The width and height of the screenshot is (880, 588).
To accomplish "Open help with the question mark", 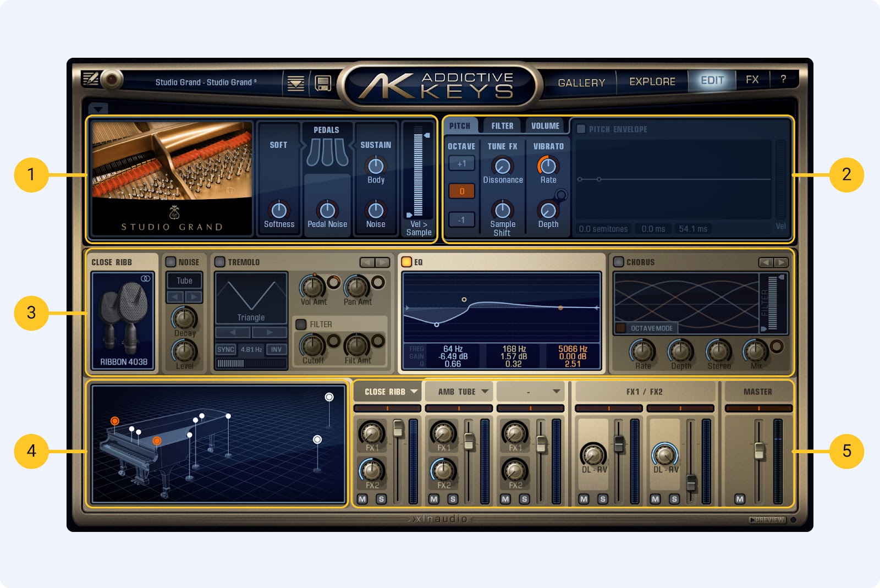I will [783, 79].
